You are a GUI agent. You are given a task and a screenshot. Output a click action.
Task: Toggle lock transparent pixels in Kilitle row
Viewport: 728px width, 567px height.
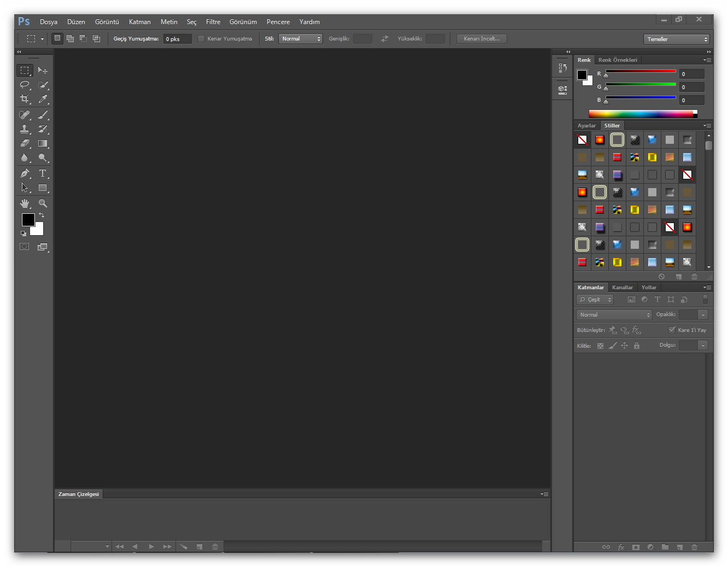coord(600,346)
